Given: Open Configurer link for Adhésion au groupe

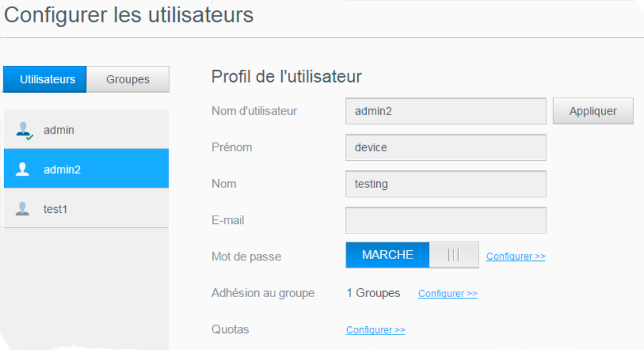Looking at the screenshot, I should tap(447, 294).
